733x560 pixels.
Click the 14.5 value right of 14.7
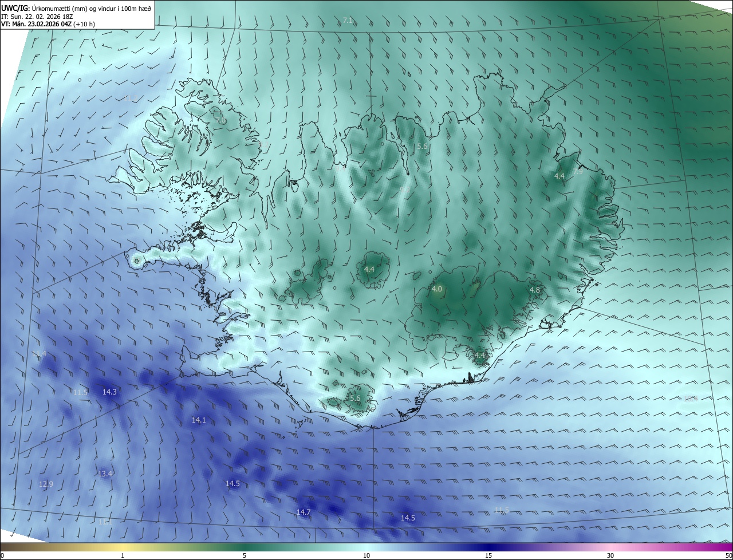[408, 518]
